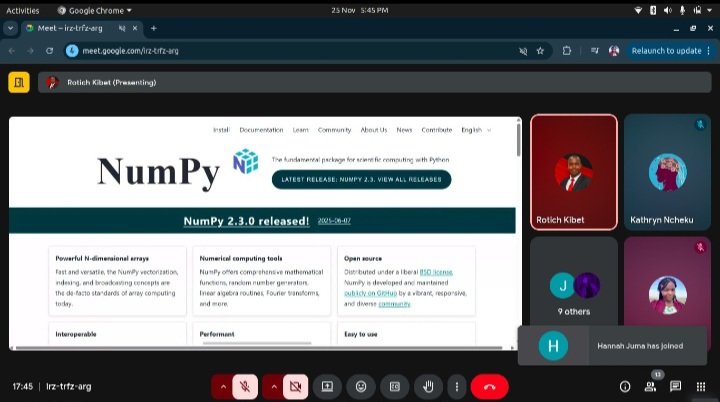Click Relaunch to update button
Image resolution: width=720 pixels, height=402 pixels.
pos(666,51)
